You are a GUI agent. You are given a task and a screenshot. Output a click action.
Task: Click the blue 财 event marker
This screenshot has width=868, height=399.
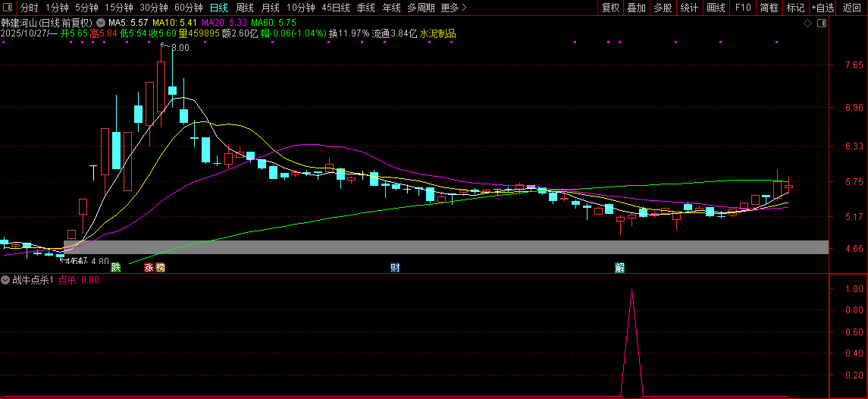(x=395, y=267)
